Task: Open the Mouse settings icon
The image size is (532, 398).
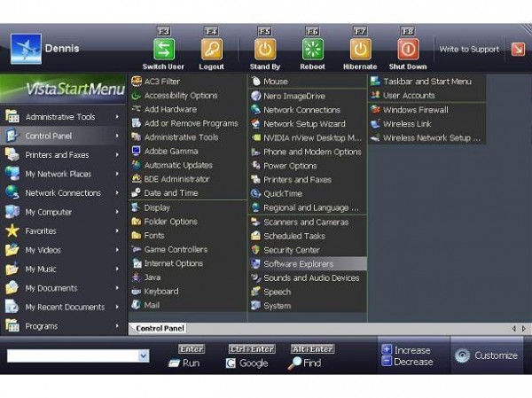Action: [255, 81]
